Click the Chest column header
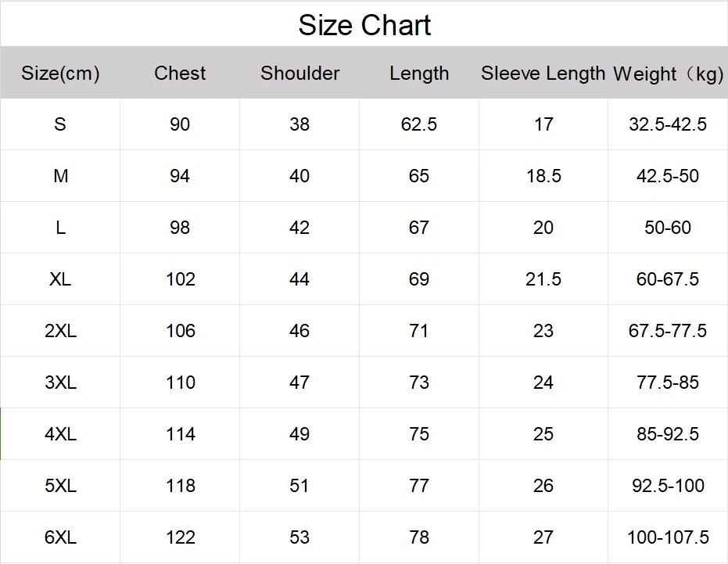 (x=180, y=74)
